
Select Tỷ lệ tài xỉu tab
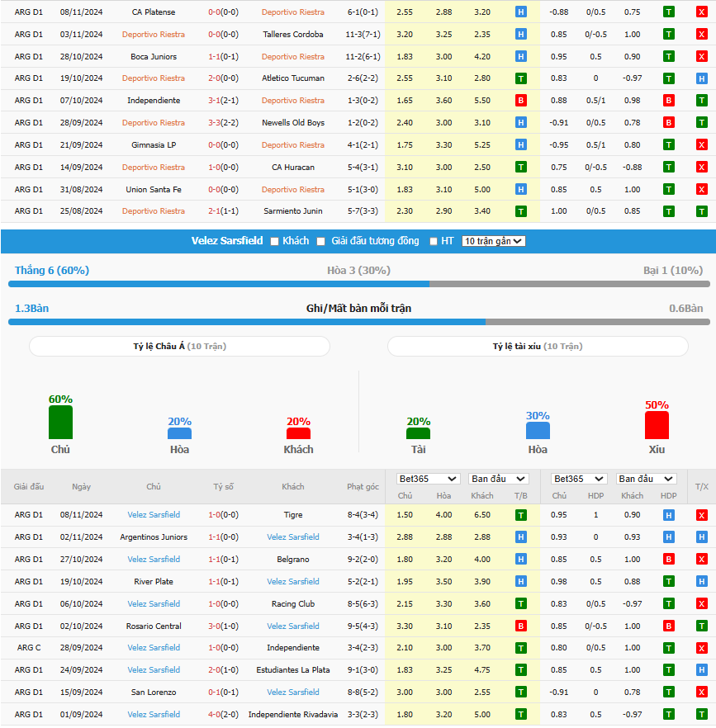point(538,347)
